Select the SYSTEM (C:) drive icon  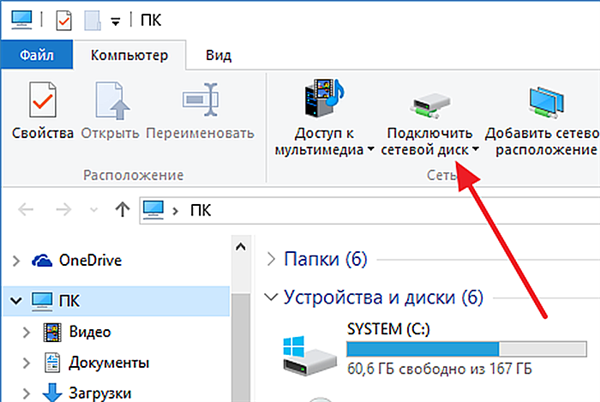coord(310,355)
